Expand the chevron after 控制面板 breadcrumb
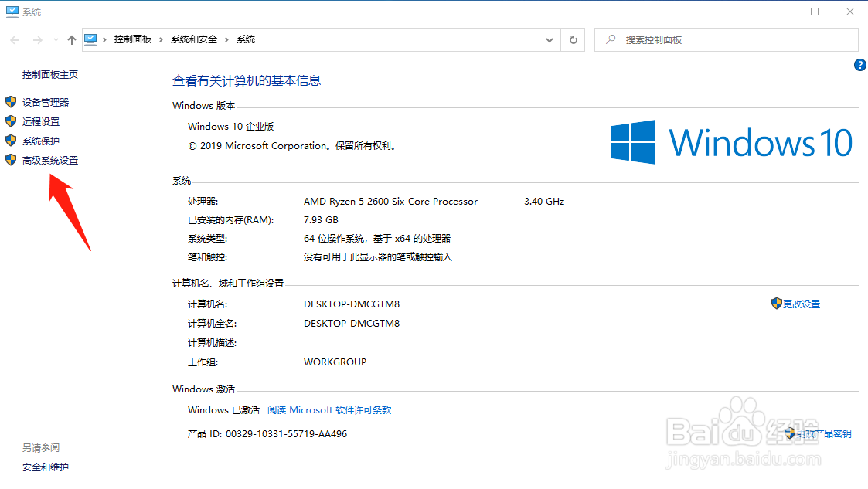The height and width of the screenshot is (489, 868). 161,40
